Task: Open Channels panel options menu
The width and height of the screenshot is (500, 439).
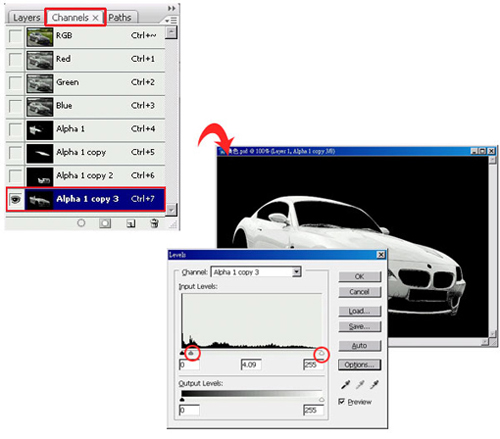Action: (171, 21)
